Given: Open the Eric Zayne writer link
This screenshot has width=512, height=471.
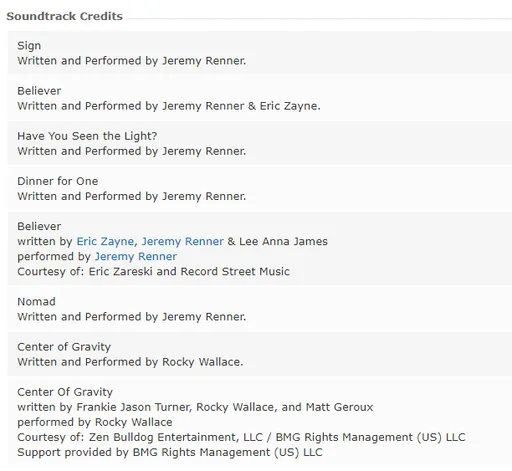Looking at the screenshot, I should [105, 241].
